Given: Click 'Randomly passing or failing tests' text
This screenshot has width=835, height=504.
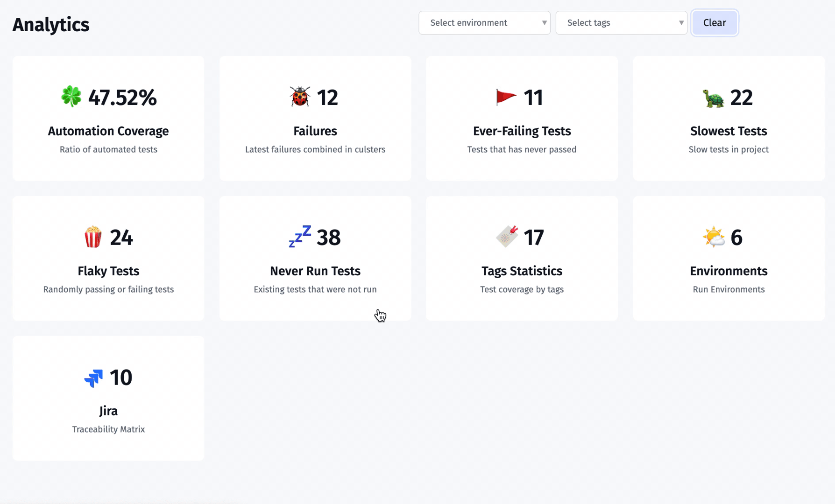Looking at the screenshot, I should coord(108,290).
